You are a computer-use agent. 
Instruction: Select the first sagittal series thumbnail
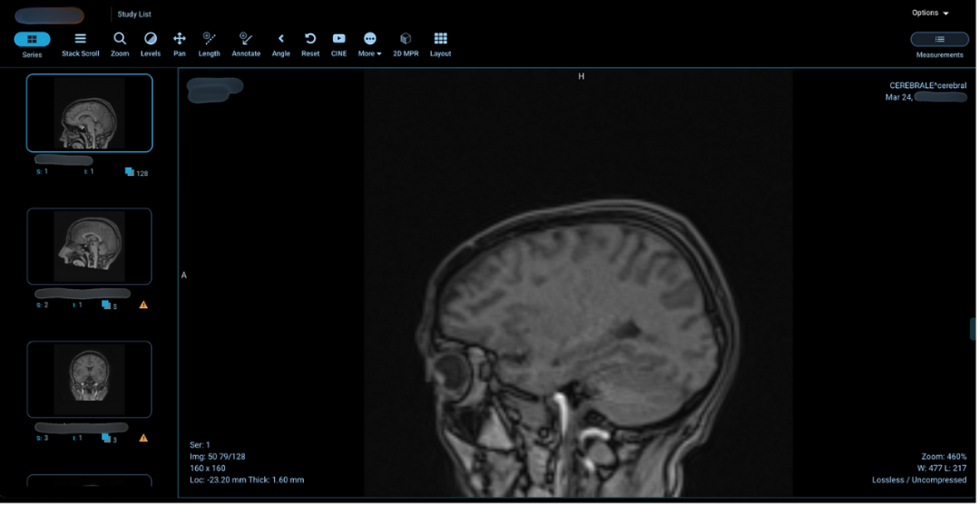click(x=89, y=113)
